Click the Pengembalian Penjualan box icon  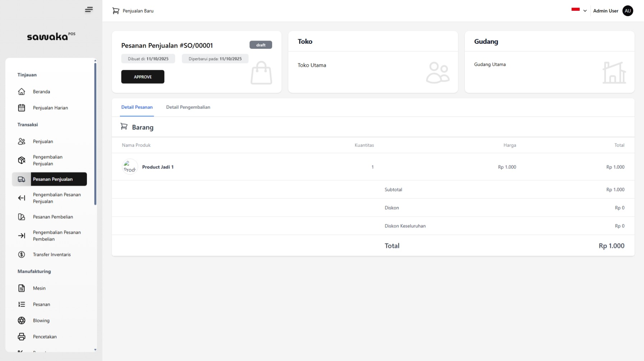click(22, 160)
